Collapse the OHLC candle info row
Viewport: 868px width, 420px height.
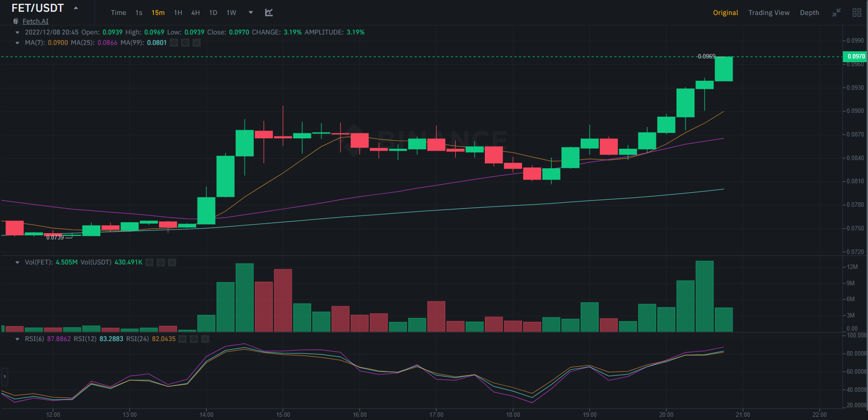(x=17, y=32)
